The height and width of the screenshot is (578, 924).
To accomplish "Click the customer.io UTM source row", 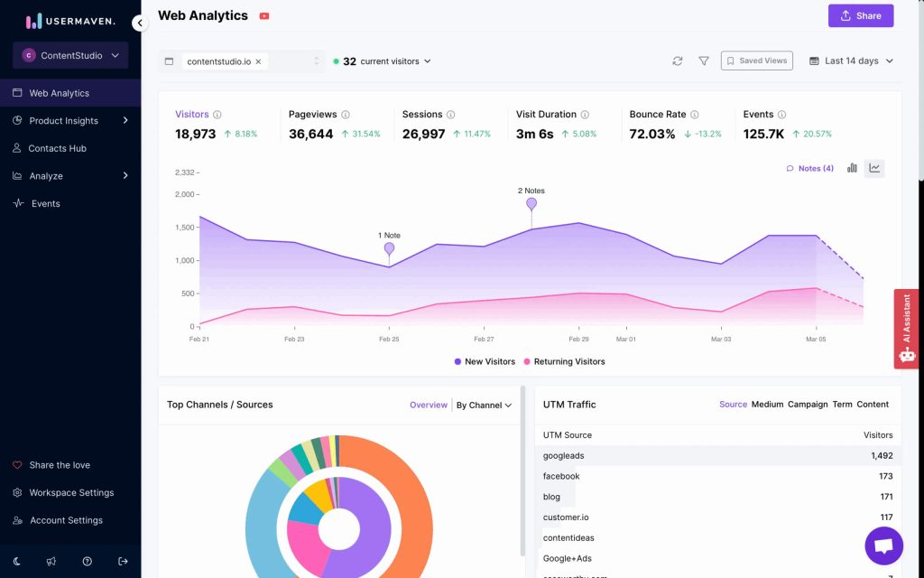I will 717,517.
